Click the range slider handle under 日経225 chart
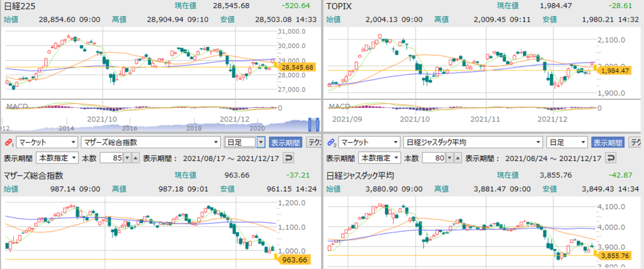The height and width of the screenshot is (269, 644). [x=313, y=124]
